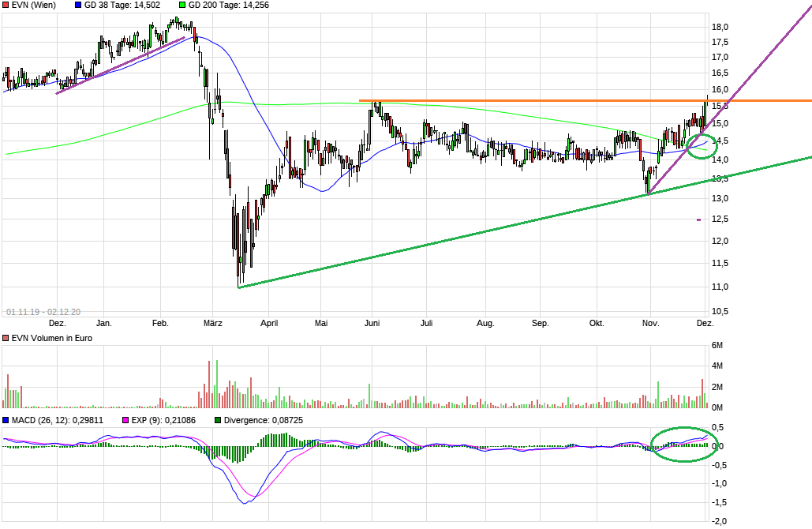The width and height of the screenshot is (812, 529).
Task: Click the price axis value 17,0
Action: (720, 57)
